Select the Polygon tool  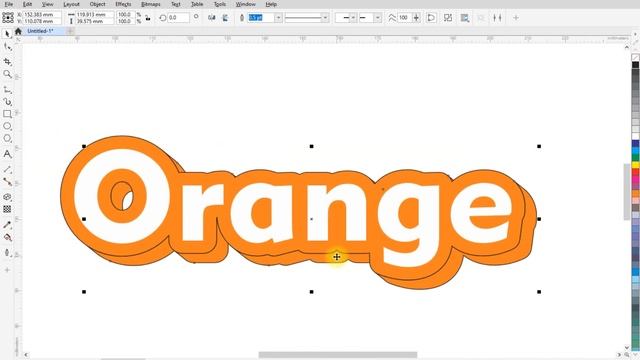click(7, 138)
